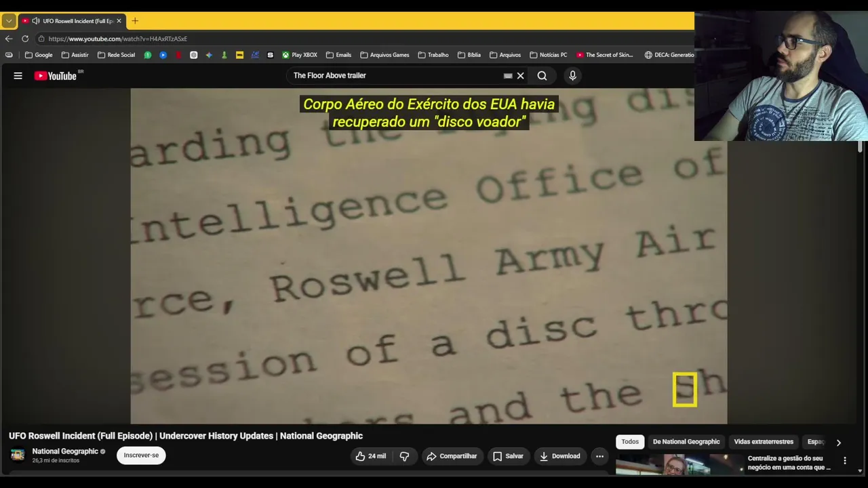Open the Emails bookmarks folder
This screenshot has height=488, width=868.
[338, 55]
